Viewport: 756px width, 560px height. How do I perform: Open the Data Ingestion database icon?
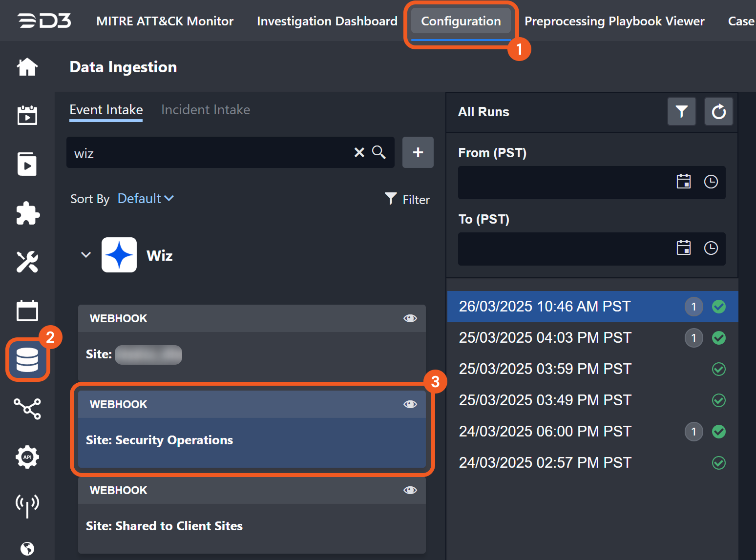(27, 360)
